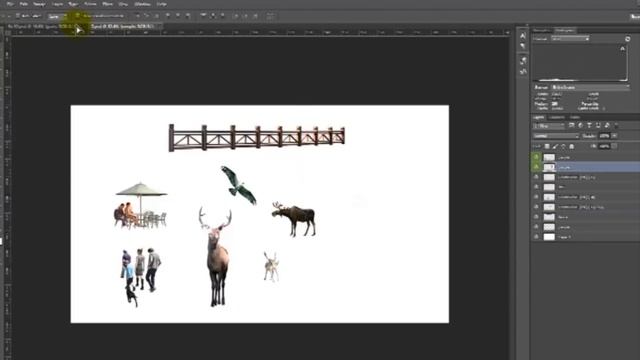The height and width of the screenshot is (360, 640).
Task: Open the Opacity slider dropdown arrow
Action: coord(614,136)
